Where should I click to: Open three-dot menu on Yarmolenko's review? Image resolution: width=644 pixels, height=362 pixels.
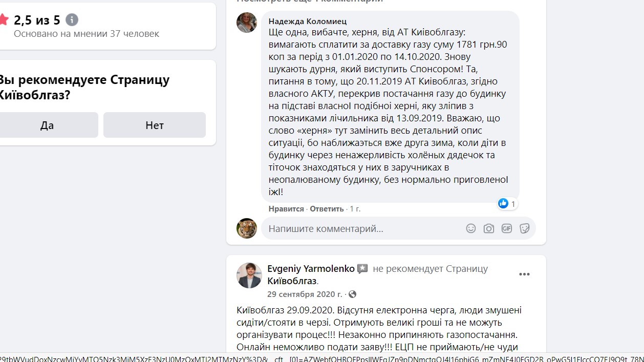(x=524, y=274)
